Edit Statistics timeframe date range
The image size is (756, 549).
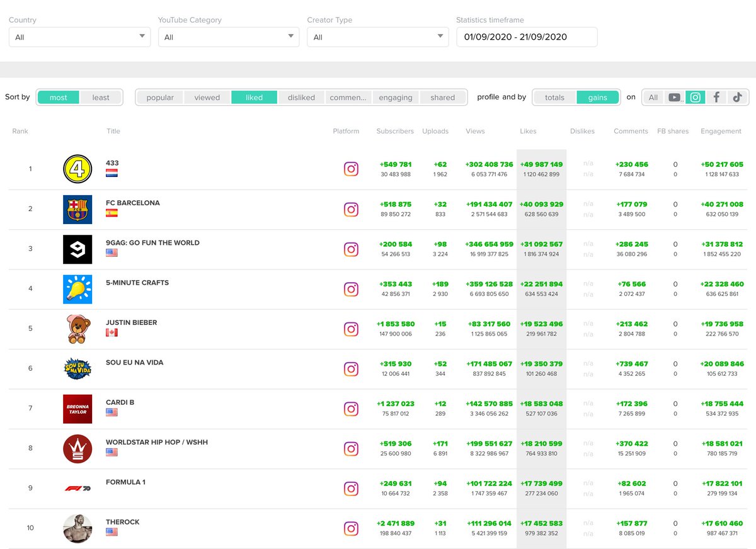527,37
